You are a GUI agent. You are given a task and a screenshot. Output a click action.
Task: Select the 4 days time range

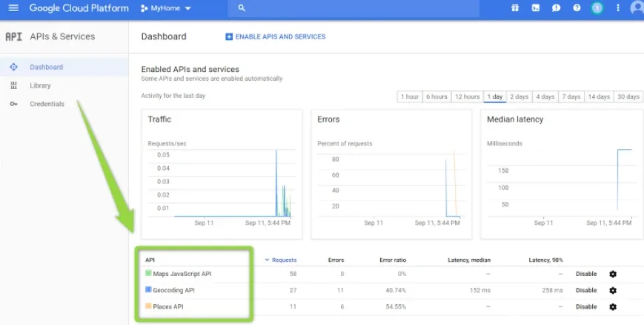coord(545,96)
